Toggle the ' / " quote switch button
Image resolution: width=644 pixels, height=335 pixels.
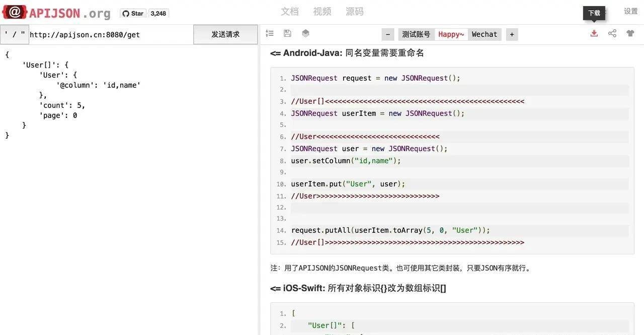[14, 34]
